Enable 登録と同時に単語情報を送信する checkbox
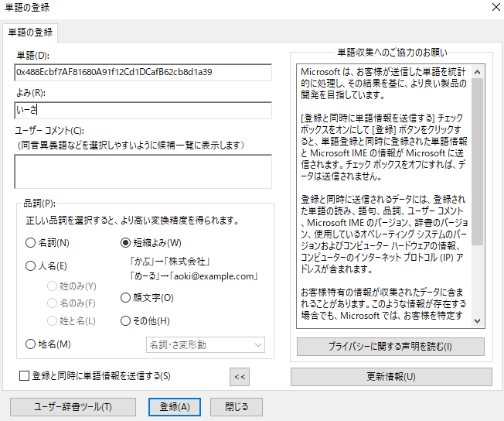The height and width of the screenshot is (421, 504). 26,376
